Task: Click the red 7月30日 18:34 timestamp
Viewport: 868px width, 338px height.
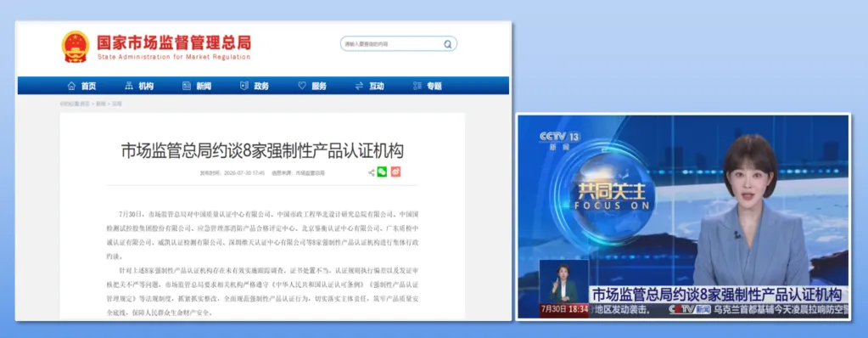Action: [x=564, y=310]
